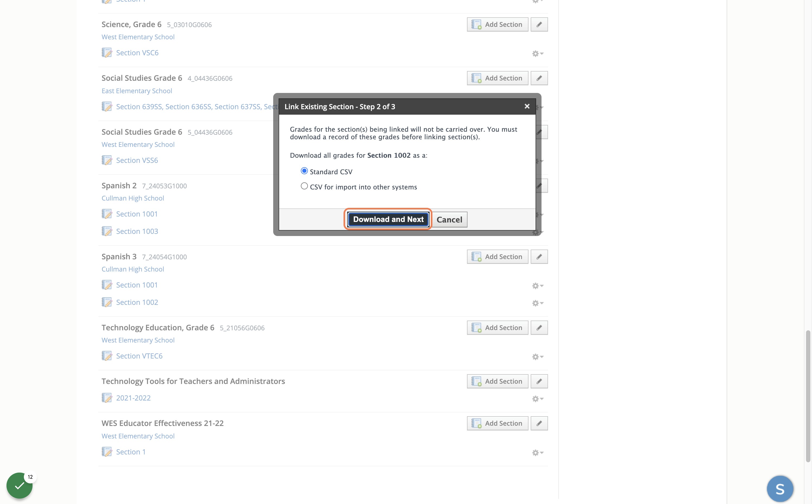Select CSV for import into other systems
This screenshot has width=812, height=504.
pos(304,186)
